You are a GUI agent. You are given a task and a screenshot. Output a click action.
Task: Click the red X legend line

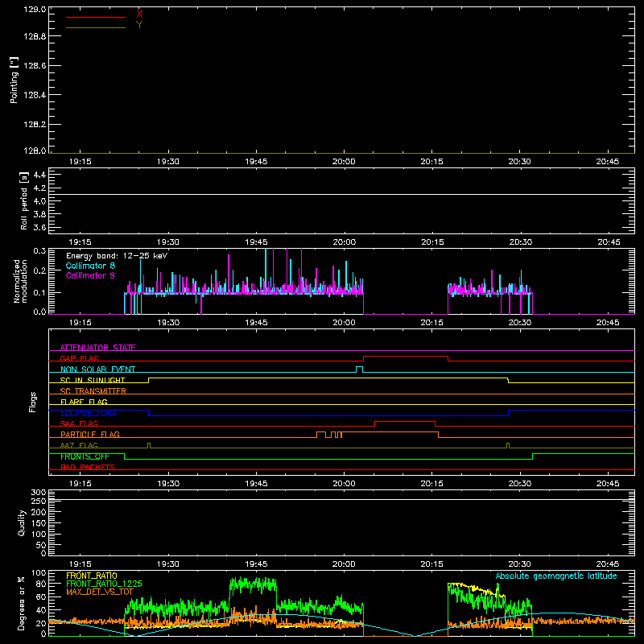coord(96,17)
